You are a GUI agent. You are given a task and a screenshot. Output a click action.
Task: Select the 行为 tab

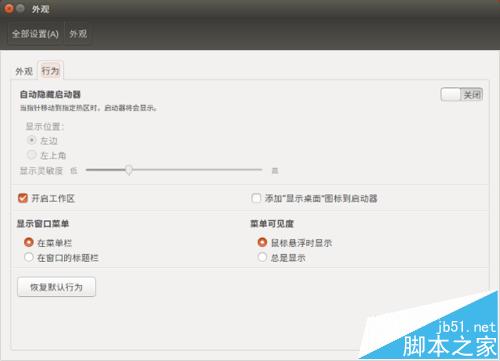click(x=50, y=71)
